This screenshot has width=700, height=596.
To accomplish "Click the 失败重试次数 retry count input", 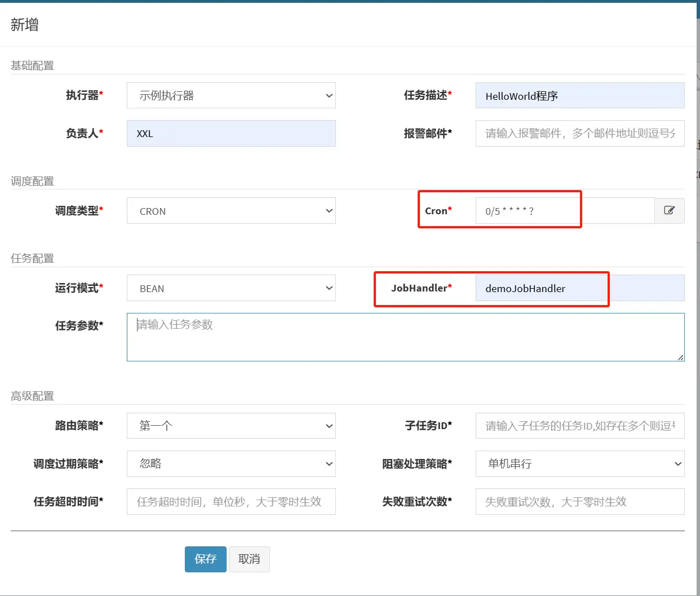I will (579, 501).
